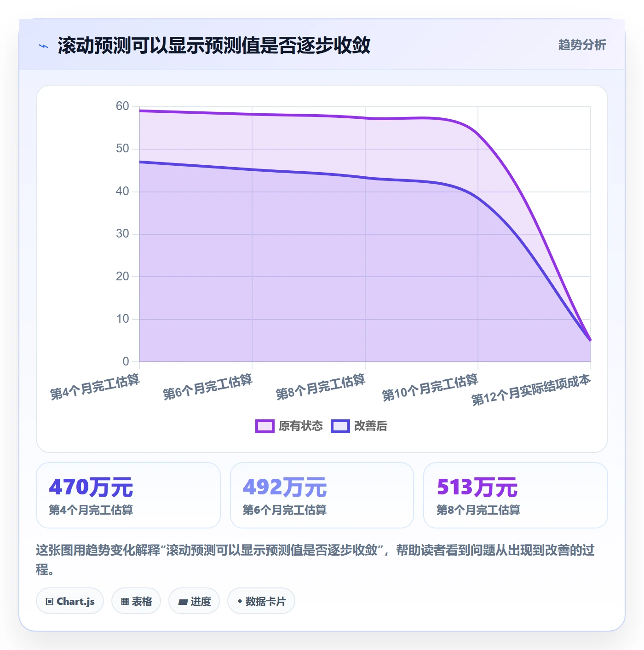
Task: Click the 492万元 value
Action: (285, 487)
